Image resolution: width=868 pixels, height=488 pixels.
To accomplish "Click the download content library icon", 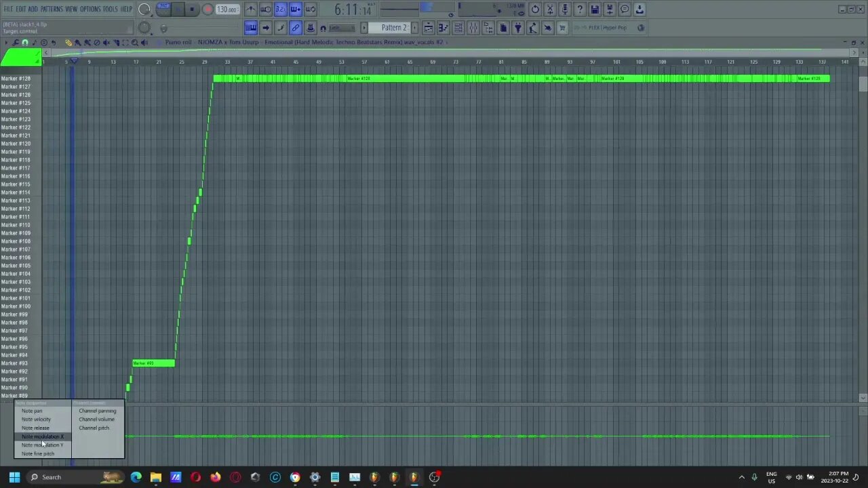I will pos(639,9).
